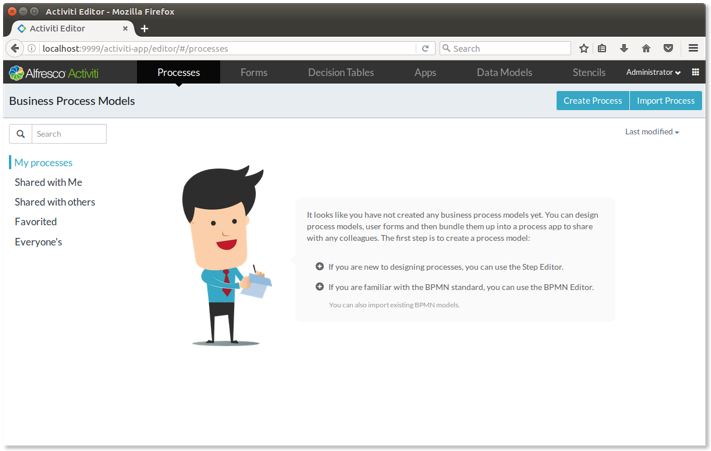The width and height of the screenshot is (711, 451).
Task: Open the Decision Tables tab
Action: (341, 73)
